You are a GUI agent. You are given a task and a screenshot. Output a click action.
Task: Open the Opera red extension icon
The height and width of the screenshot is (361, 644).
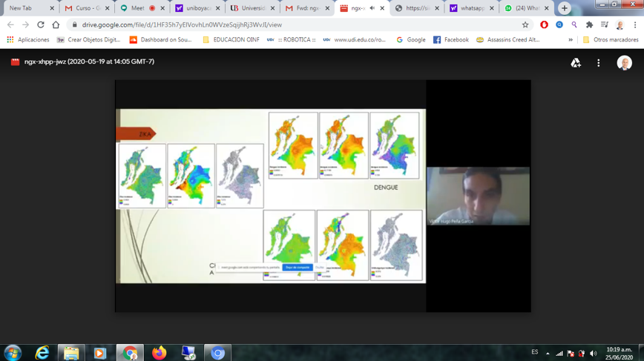[x=544, y=24]
